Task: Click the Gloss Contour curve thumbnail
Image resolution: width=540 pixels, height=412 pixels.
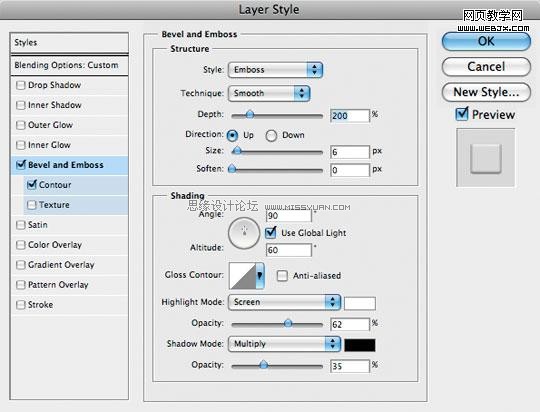Action: [x=242, y=276]
